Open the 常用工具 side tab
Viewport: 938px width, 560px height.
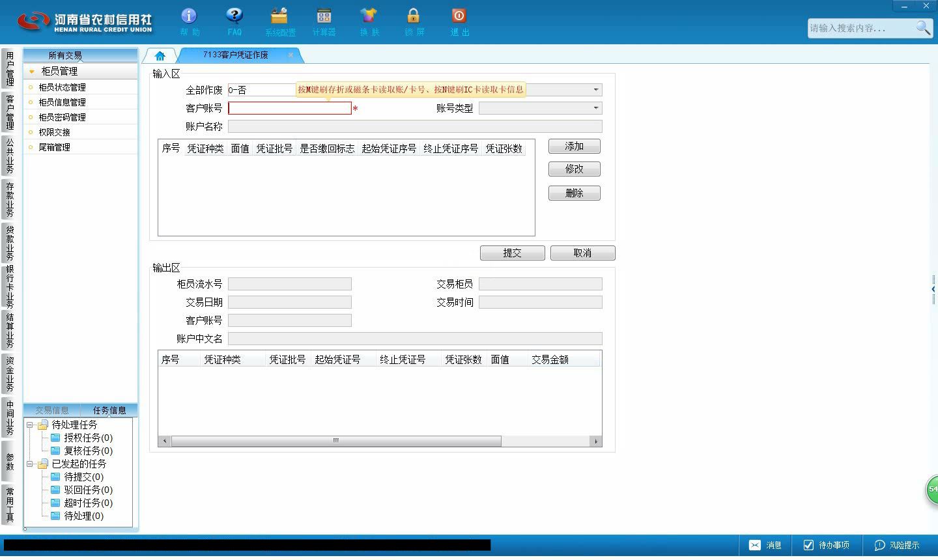tap(9, 505)
